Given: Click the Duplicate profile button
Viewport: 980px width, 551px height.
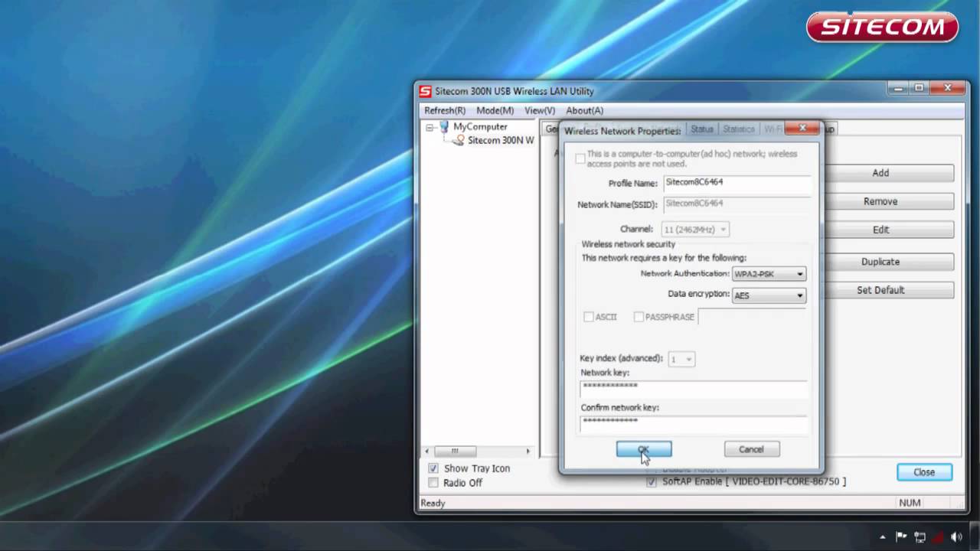Looking at the screenshot, I should (880, 262).
